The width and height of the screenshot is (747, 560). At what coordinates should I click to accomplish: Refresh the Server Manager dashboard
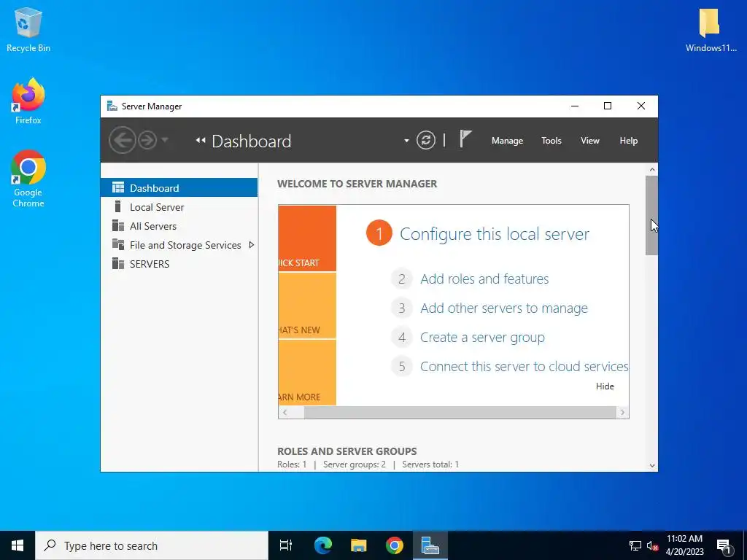click(426, 141)
